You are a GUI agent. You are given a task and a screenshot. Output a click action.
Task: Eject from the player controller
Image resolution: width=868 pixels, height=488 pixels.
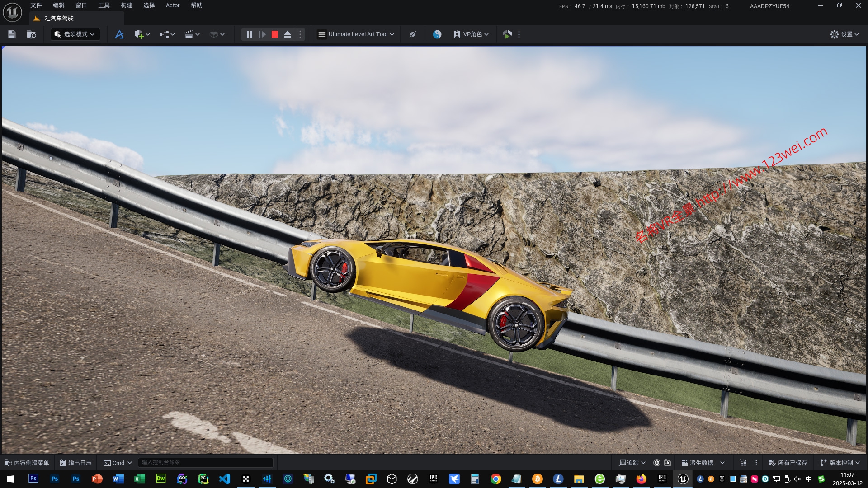(287, 34)
